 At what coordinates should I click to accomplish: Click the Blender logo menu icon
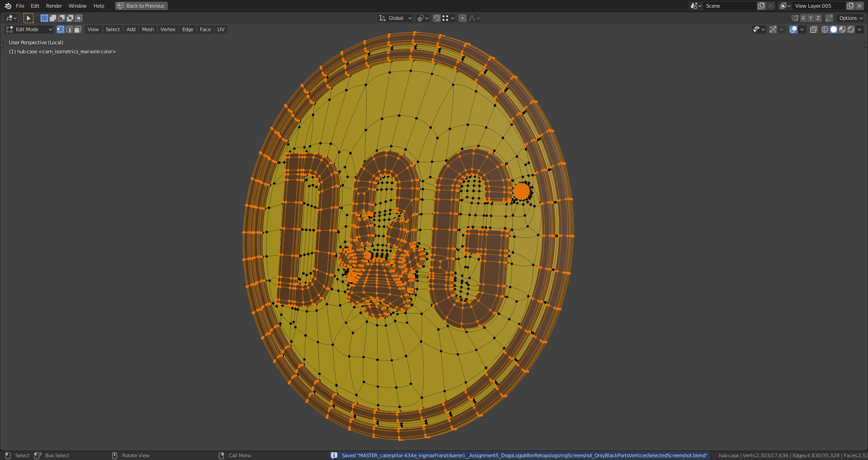coord(8,6)
